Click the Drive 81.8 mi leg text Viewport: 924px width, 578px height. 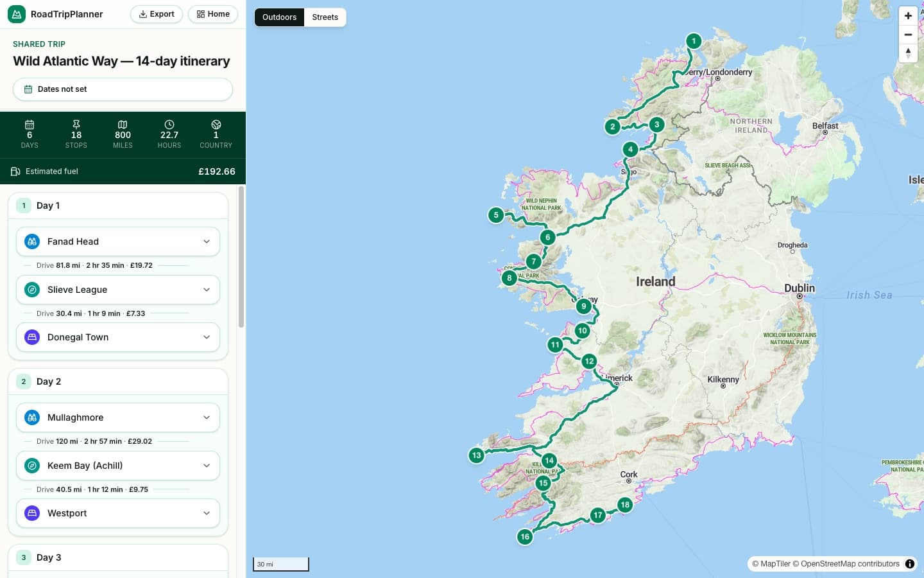click(x=94, y=265)
